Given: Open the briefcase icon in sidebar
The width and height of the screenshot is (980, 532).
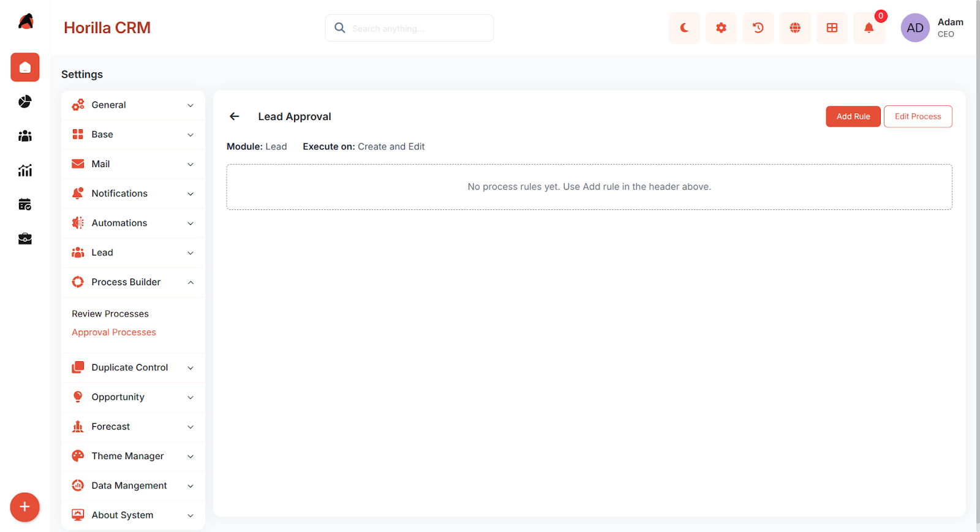Looking at the screenshot, I should point(25,239).
